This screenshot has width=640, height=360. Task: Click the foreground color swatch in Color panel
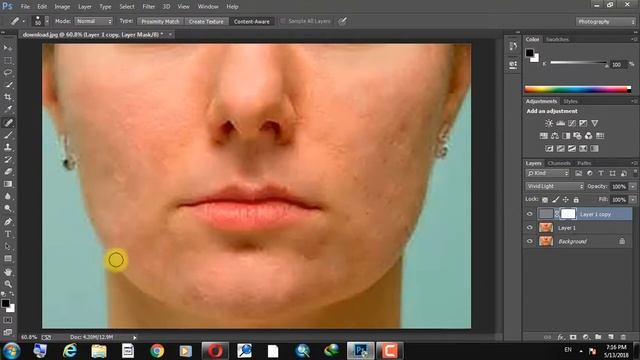[x=529, y=53]
